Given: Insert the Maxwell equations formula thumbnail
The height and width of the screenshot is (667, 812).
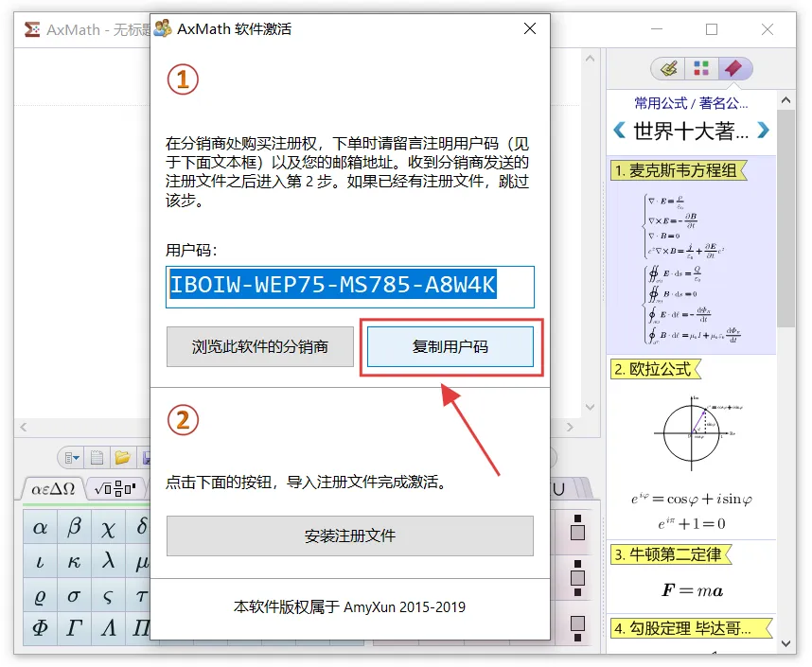Looking at the screenshot, I should click(x=691, y=269).
